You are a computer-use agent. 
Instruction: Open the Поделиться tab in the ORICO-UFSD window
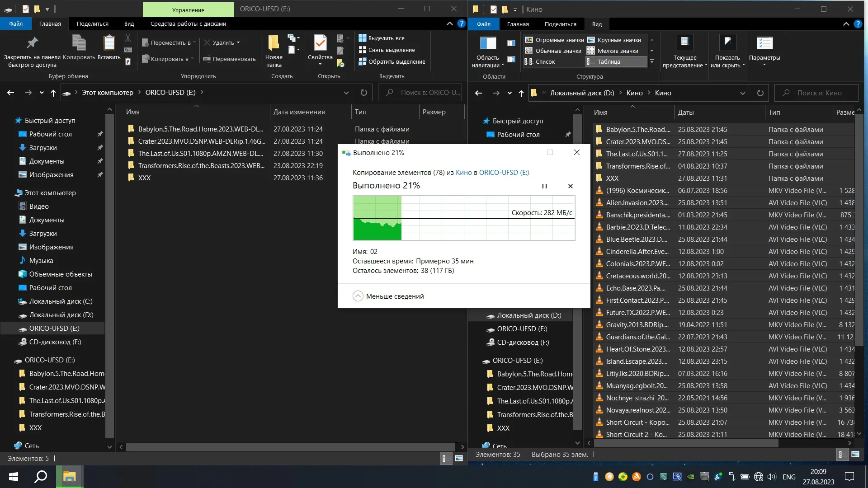[x=92, y=23]
